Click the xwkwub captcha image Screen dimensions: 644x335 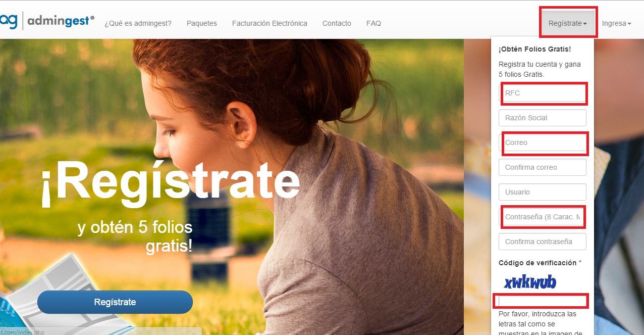530,282
